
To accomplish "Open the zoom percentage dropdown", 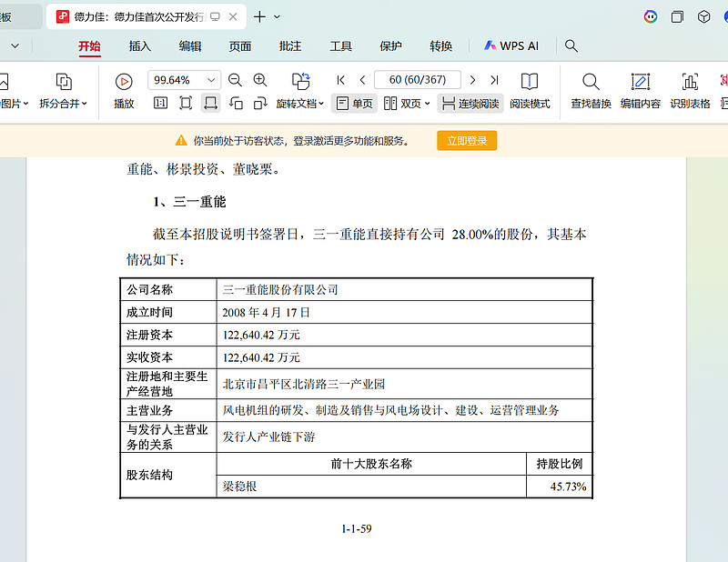I will click(212, 80).
